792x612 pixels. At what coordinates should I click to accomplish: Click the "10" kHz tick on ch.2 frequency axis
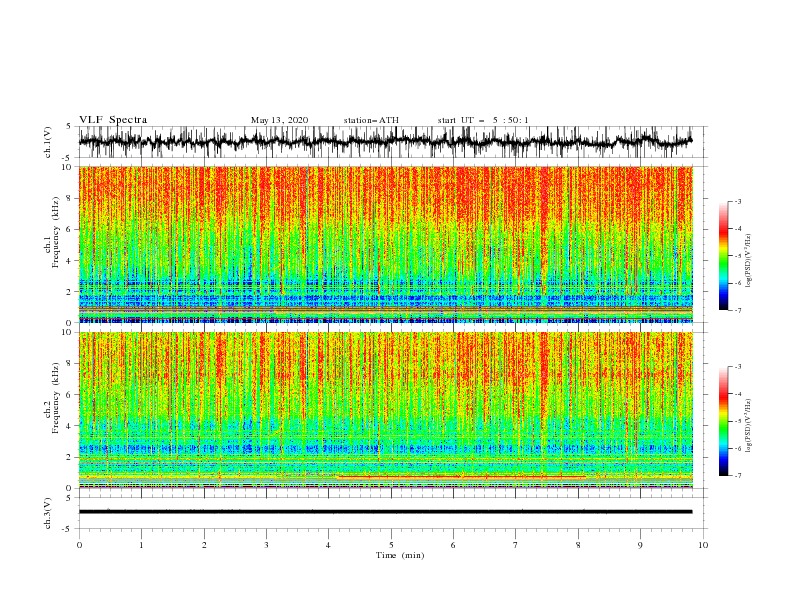68,332
